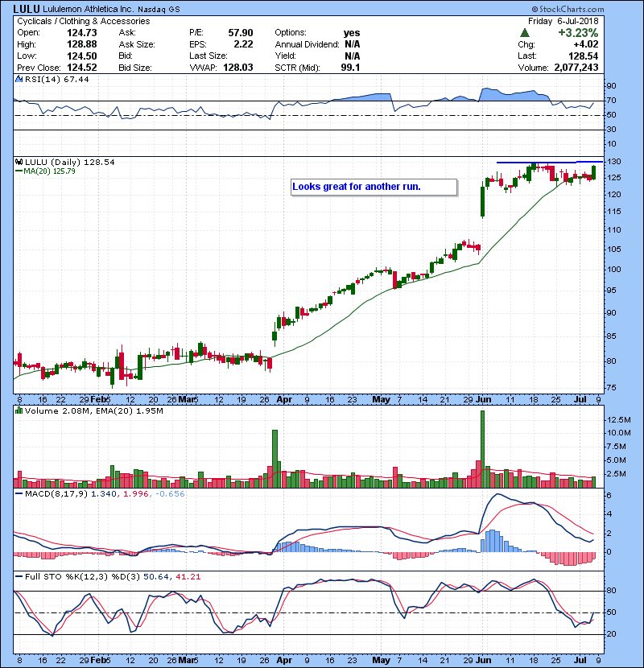Click the RSI(14) 67.44 indicator label
644x668 pixels.
[x=56, y=79]
